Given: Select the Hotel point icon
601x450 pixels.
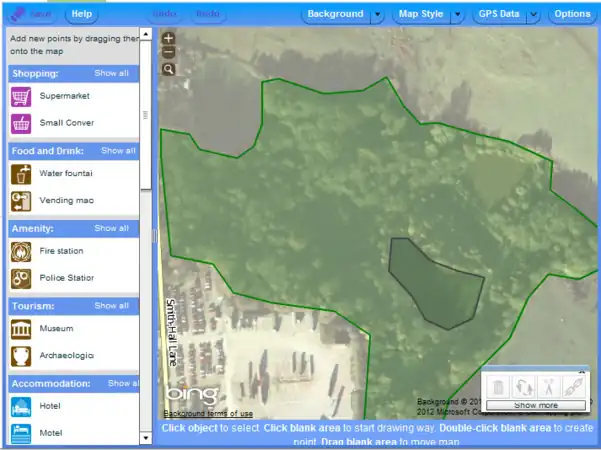Looking at the screenshot, I should (x=21, y=407).
